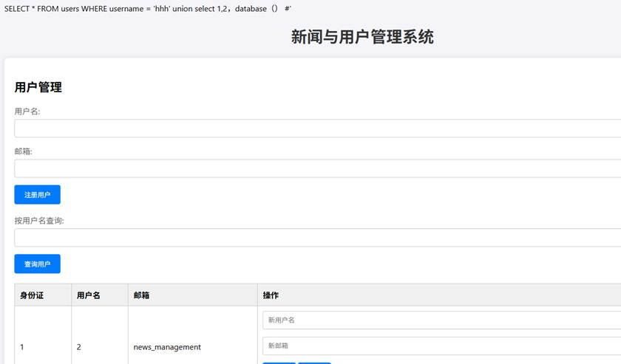
Task: Select the news_management cell value
Action: point(167,347)
